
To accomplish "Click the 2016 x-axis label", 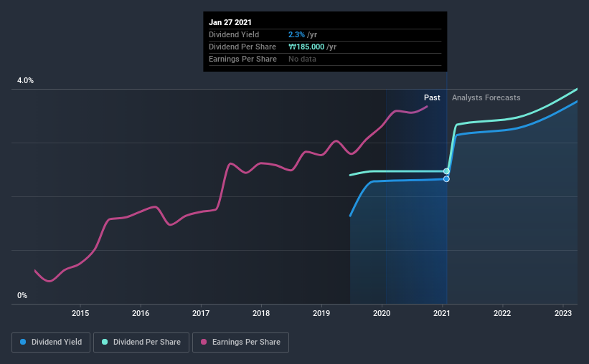I will (x=141, y=313).
